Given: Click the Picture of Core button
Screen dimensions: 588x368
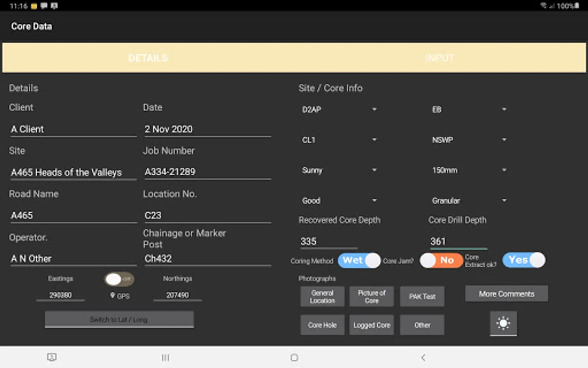Looking at the screenshot, I should pyautogui.click(x=372, y=296).
